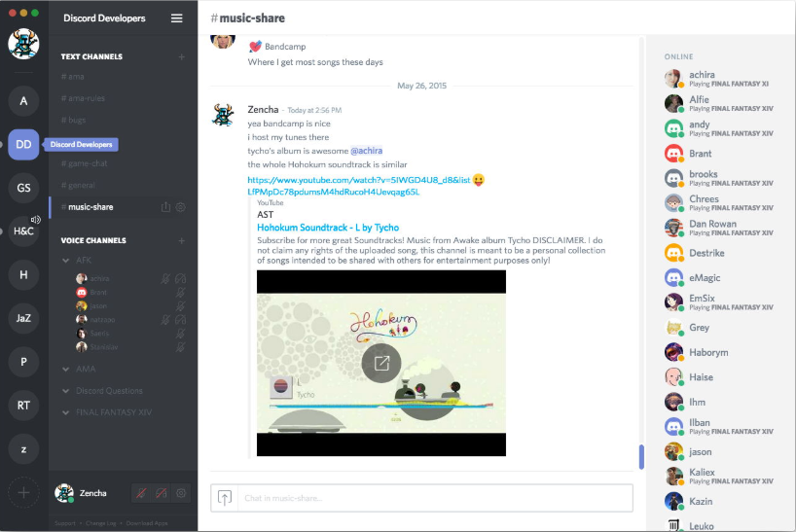Screen dimensions: 796x532
Task: Open music-share channel settings gear
Action: pyautogui.click(x=180, y=207)
